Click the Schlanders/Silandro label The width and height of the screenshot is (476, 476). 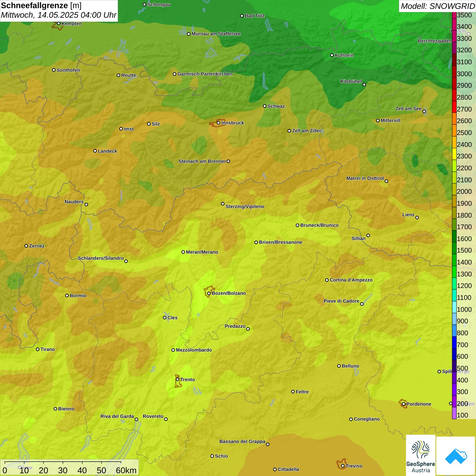pyautogui.click(x=101, y=258)
